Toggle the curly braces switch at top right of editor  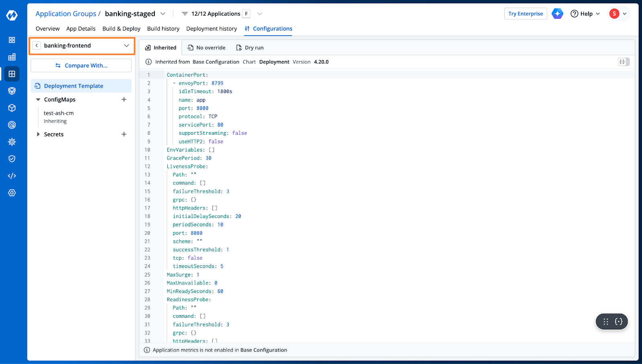pyautogui.click(x=624, y=62)
